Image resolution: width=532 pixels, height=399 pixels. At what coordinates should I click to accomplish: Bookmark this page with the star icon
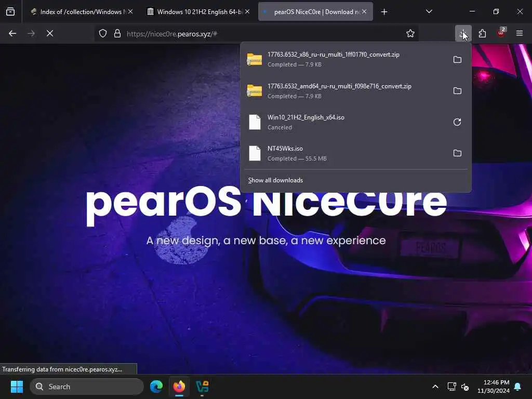pos(410,33)
